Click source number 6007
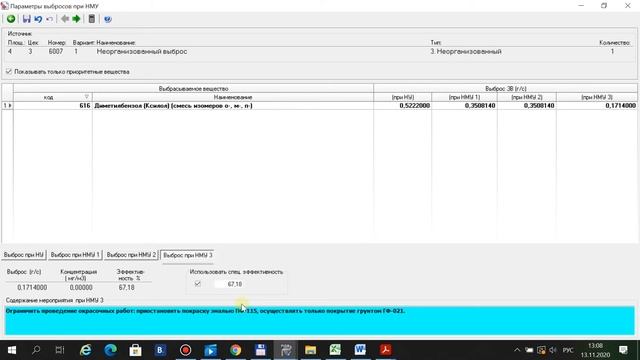640x360 pixels. tap(56, 51)
